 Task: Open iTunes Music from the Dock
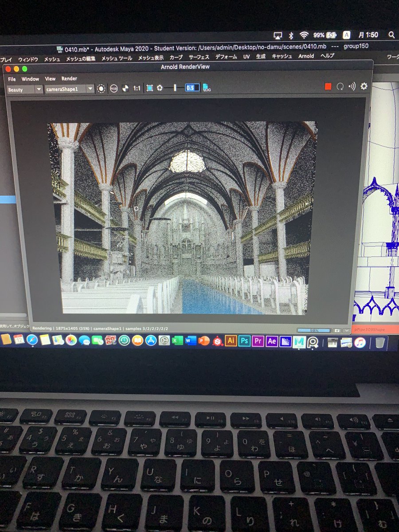(x=360, y=342)
